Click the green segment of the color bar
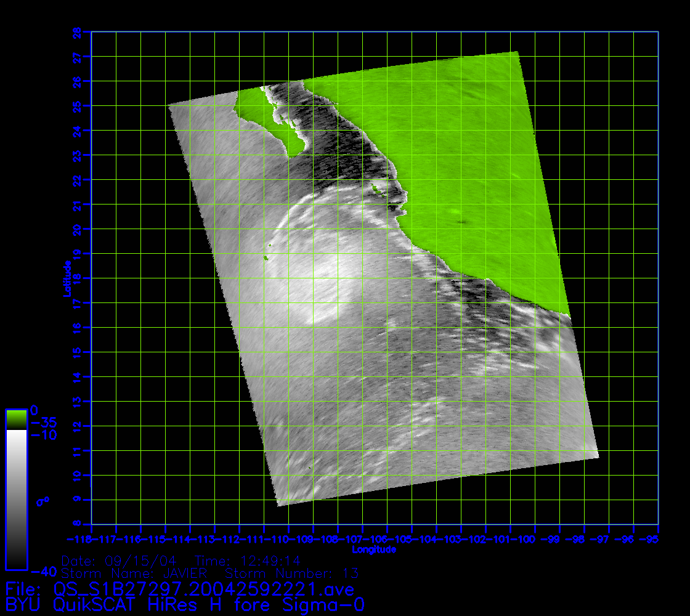Screen dimensions: 690x616 tap(16, 419)
